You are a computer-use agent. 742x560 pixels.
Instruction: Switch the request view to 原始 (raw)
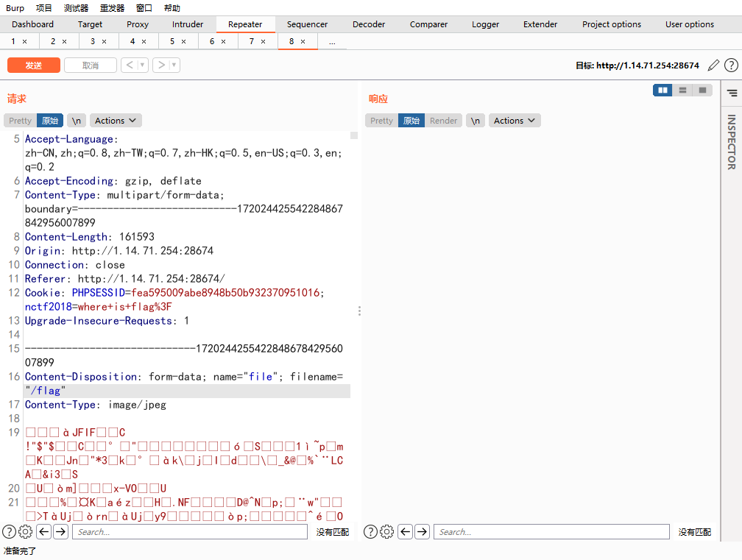(x=50, y=121)
